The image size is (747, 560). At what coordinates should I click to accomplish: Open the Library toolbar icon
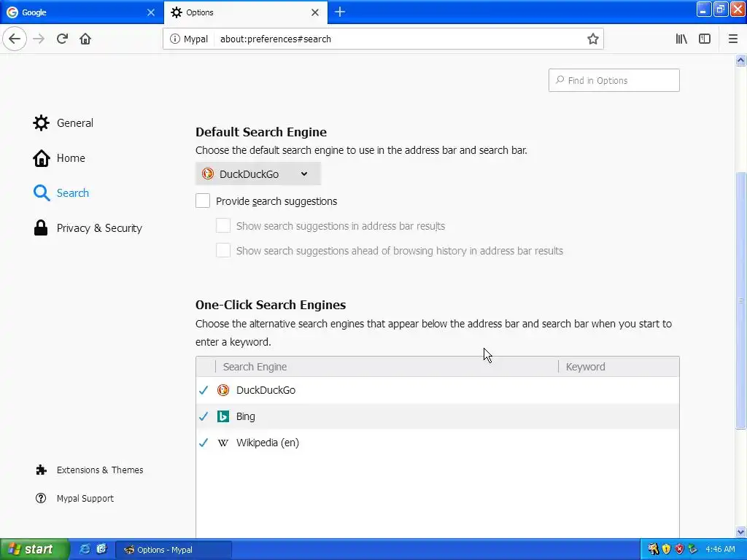pyautogui.click(x=681, y=39)
